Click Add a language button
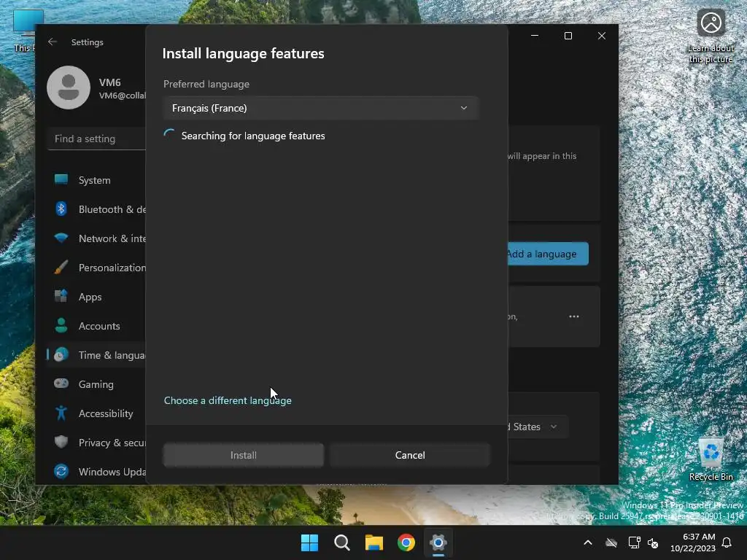This screenshot has width=747, height=560. 548,254
